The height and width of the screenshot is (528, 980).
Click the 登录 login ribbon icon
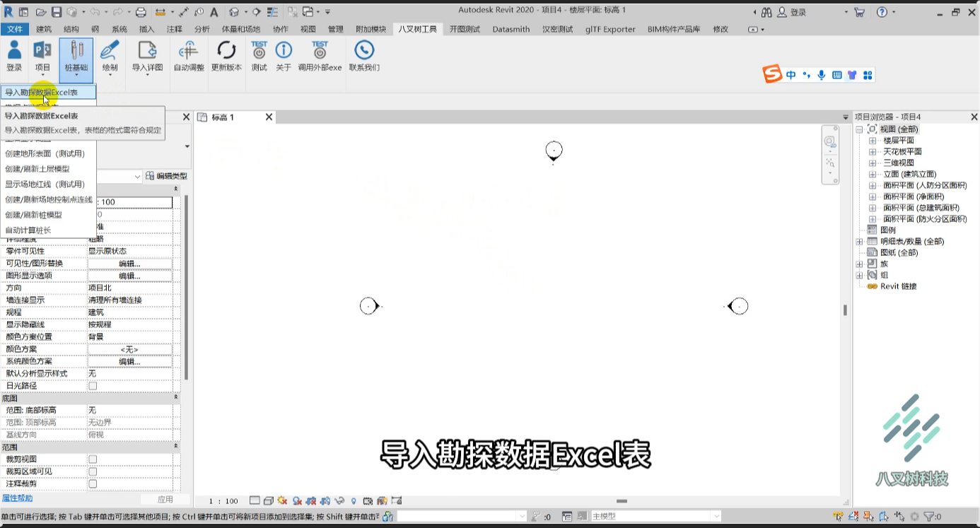[x=14, y=57]
